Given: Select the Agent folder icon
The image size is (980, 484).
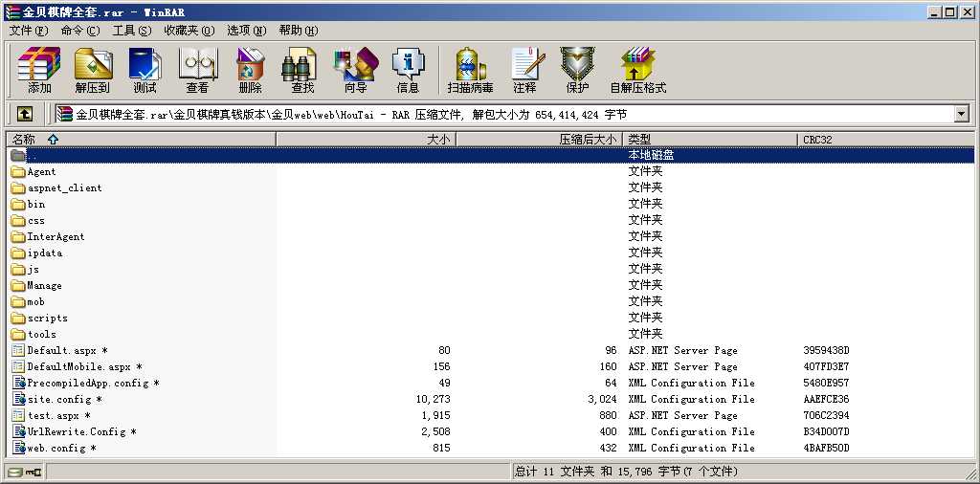Looking at the screenshot, I should pyautogui.click(x=18, y=172).
